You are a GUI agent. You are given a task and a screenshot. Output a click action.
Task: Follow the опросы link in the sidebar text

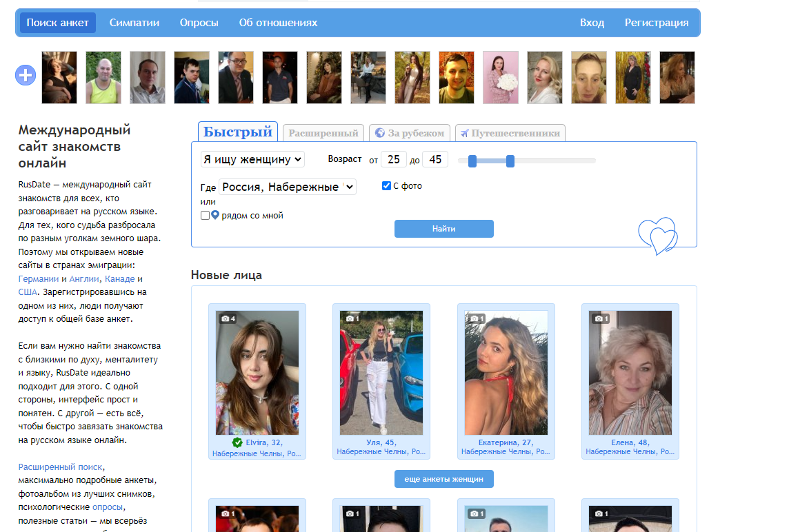[x=108, y=507]
